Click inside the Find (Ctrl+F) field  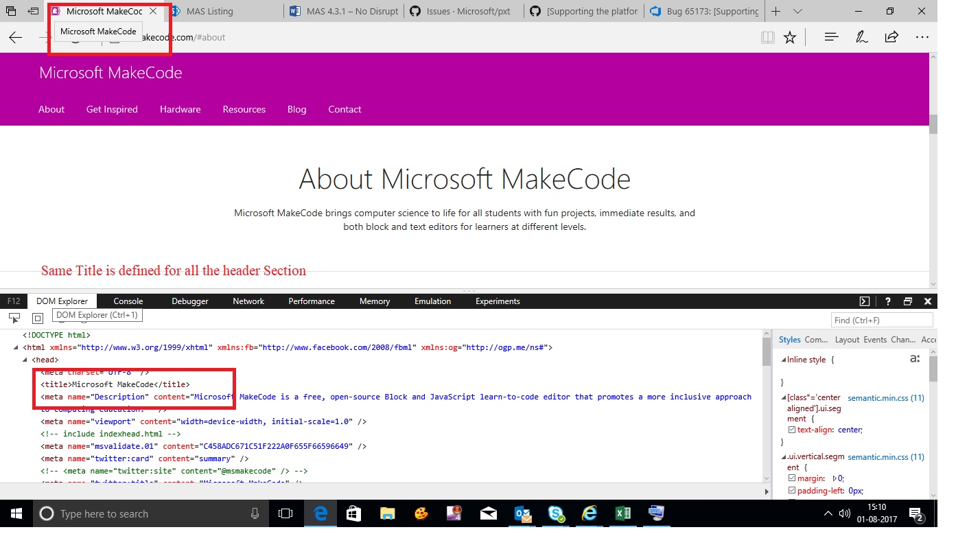[881, 319]
